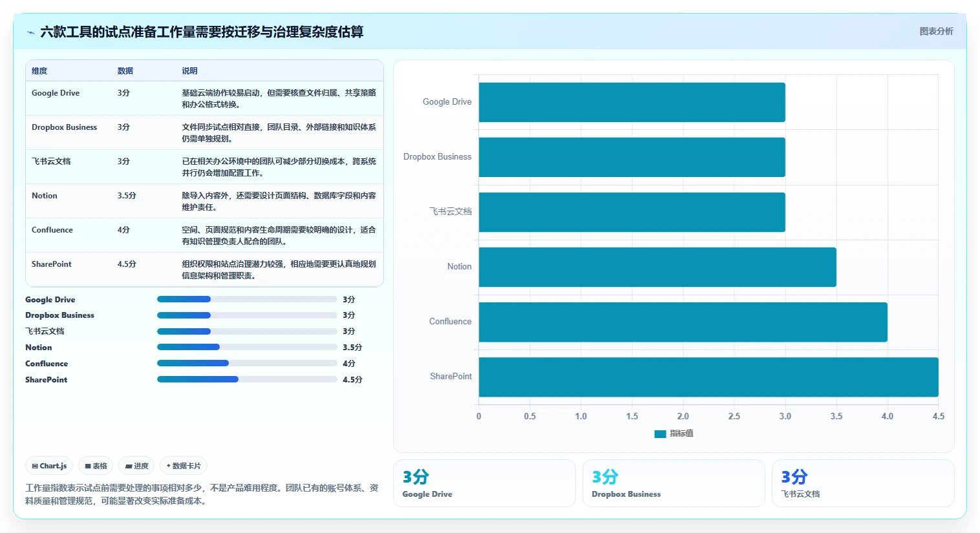Click the Notion progress bar
The width and height of the screenshot is (980, 533).
pyautogui.click(x=247, y=348)
